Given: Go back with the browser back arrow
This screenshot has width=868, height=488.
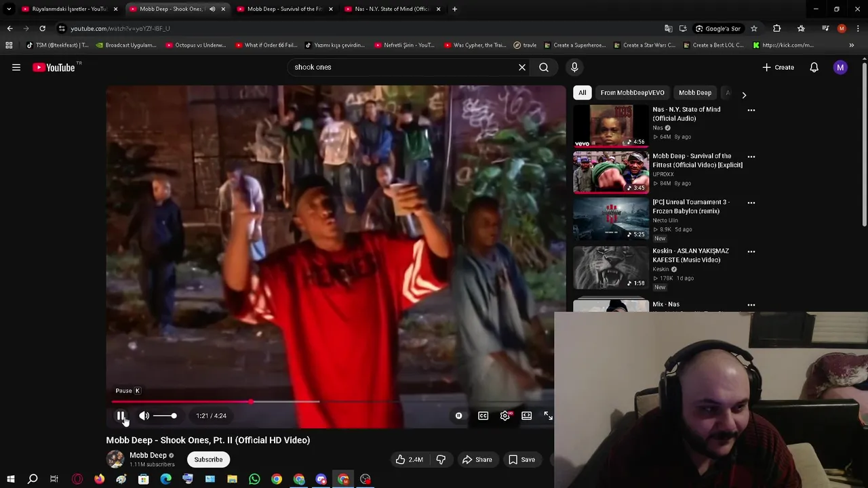Looking at the screenshot, I should [x=9, y=28].
